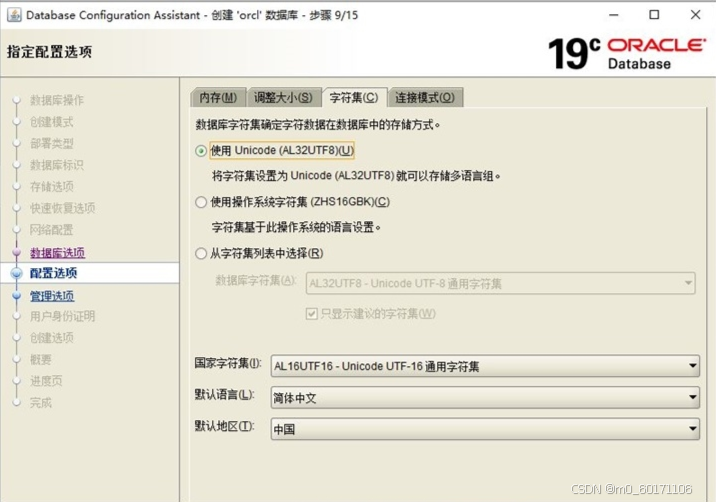
Task: Click the 部署类型 step in sidebar
Action: pyautogui.click(x=52, y=143)
